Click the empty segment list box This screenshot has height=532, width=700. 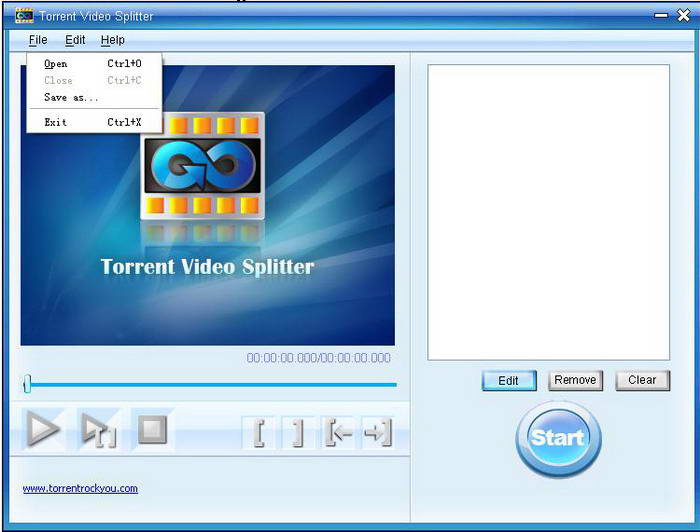[549, 212]
